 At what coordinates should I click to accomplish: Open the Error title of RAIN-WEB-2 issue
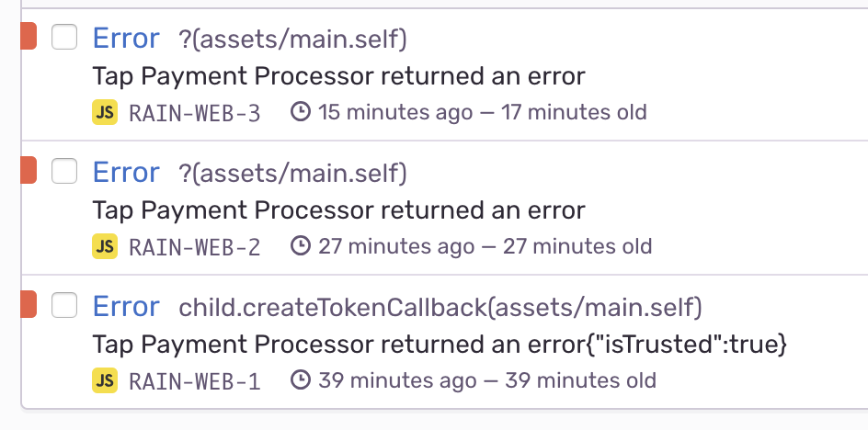pos(126,172)
